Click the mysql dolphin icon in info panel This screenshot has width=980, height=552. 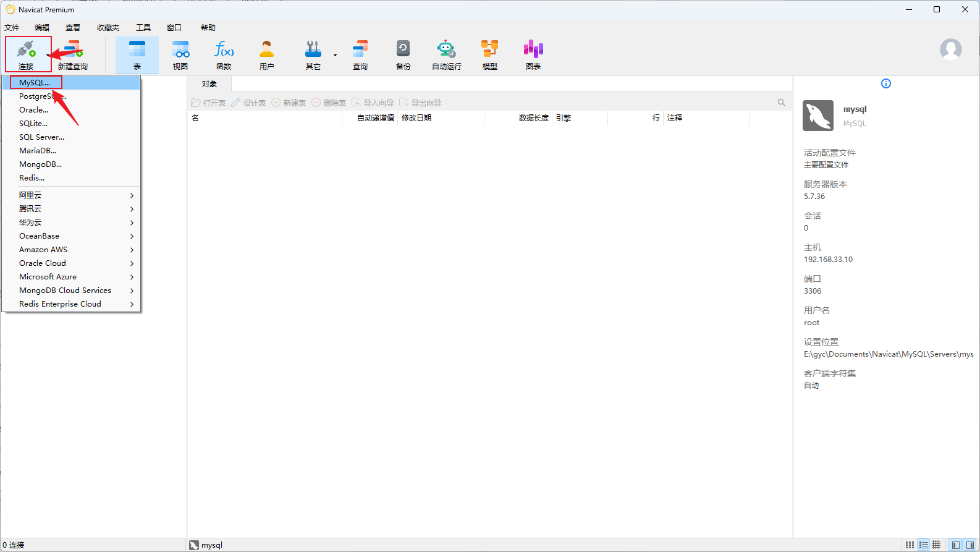[x=818, y=116]
